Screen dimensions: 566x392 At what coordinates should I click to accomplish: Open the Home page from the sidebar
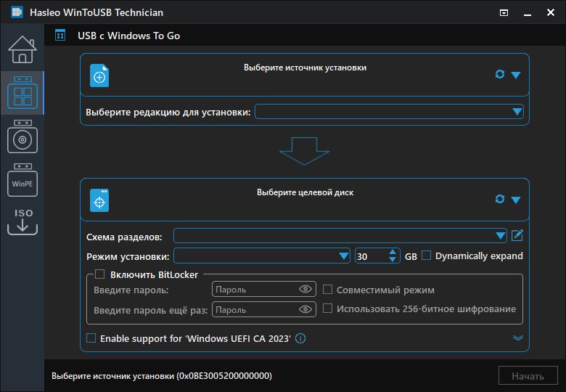[x=22, y=49]
